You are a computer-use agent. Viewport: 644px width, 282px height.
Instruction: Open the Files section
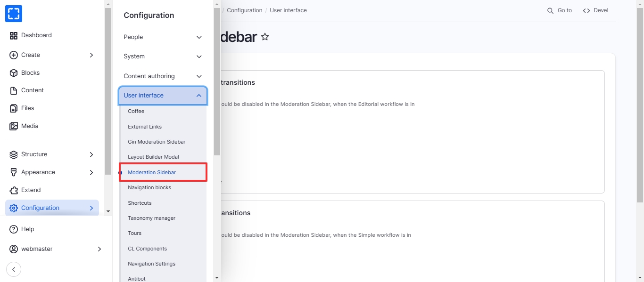tap(27, 108)
